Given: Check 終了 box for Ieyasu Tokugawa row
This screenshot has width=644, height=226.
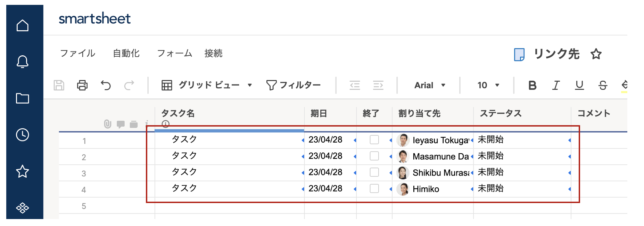Looking at the screenshot, I should (374, 140).
